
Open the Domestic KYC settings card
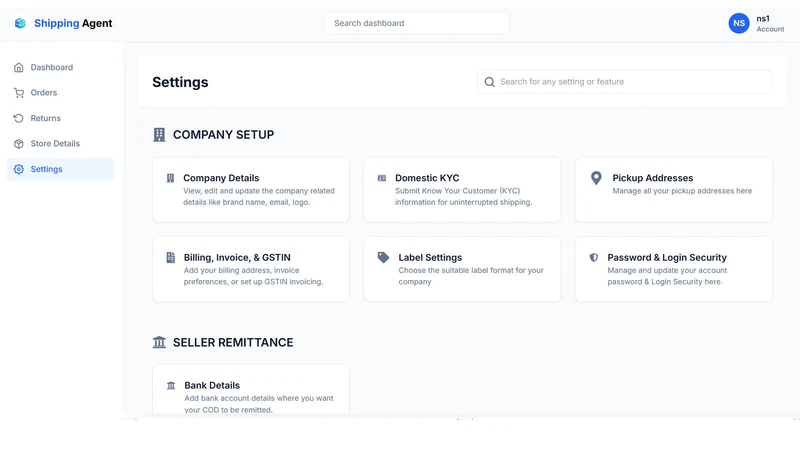462,190
